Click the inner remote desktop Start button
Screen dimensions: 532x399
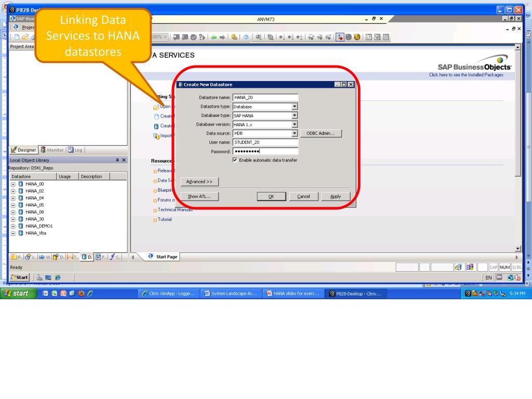click(x=19, y=277)
